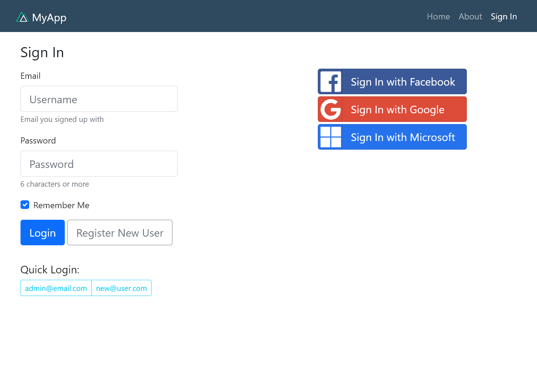The width and height of the screenshot is (537, 392).
Task: Quick login as new@user.com
Action: click(x=122, y=288)
